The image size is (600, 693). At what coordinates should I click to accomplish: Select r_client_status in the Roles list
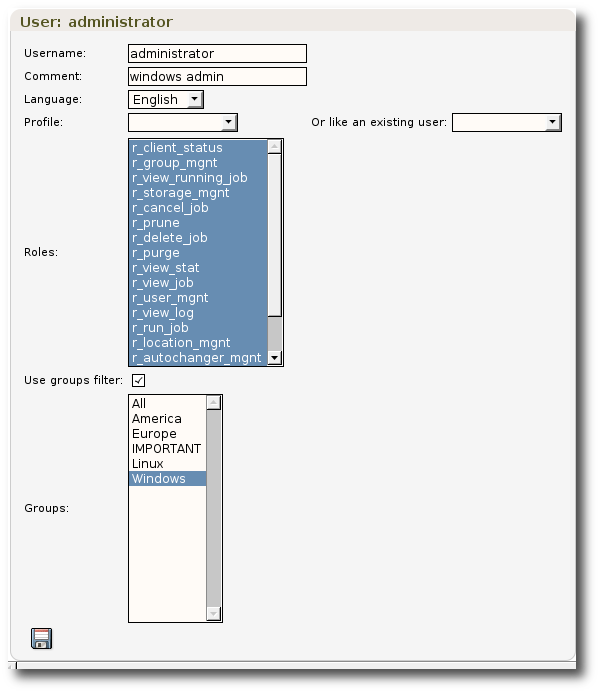(198, 148)
